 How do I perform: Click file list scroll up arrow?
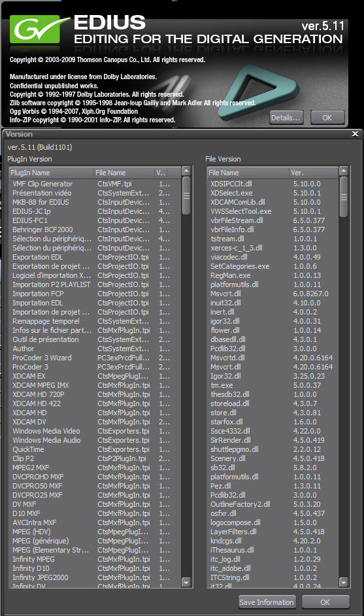(344, 171)
